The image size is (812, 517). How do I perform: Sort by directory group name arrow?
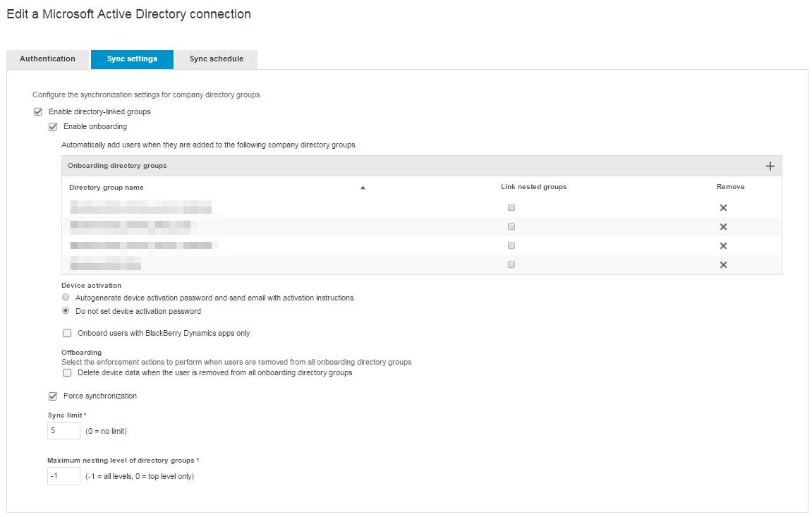tap(363, 188)
